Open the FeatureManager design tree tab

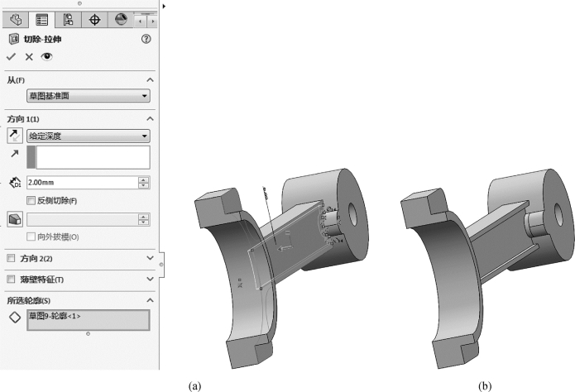tap(16, 20)
